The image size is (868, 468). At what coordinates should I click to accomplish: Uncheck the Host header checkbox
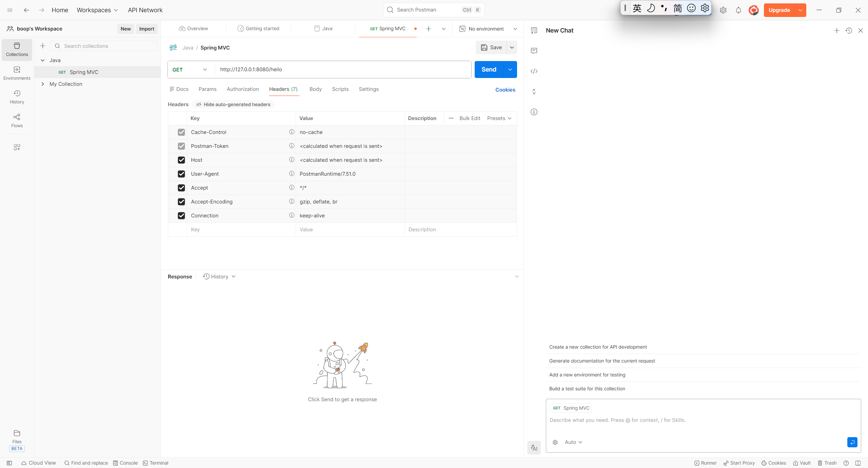(181, 160)
